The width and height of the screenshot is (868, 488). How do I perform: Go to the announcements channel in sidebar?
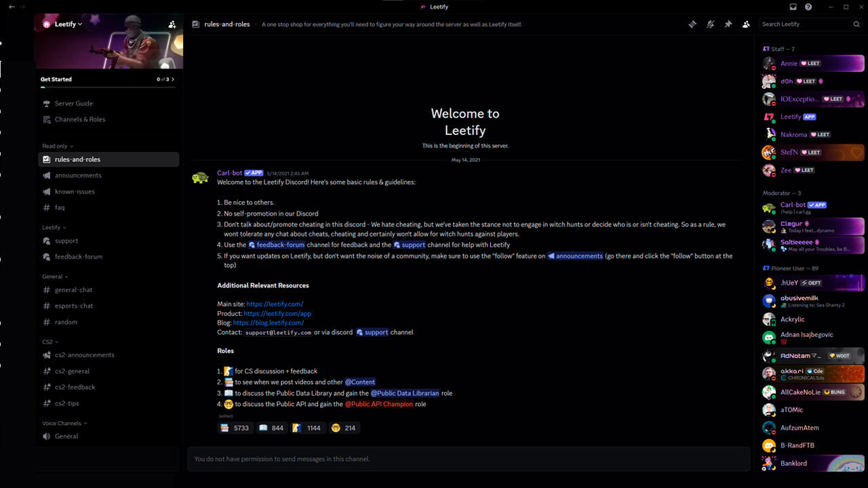coord(108,176)
